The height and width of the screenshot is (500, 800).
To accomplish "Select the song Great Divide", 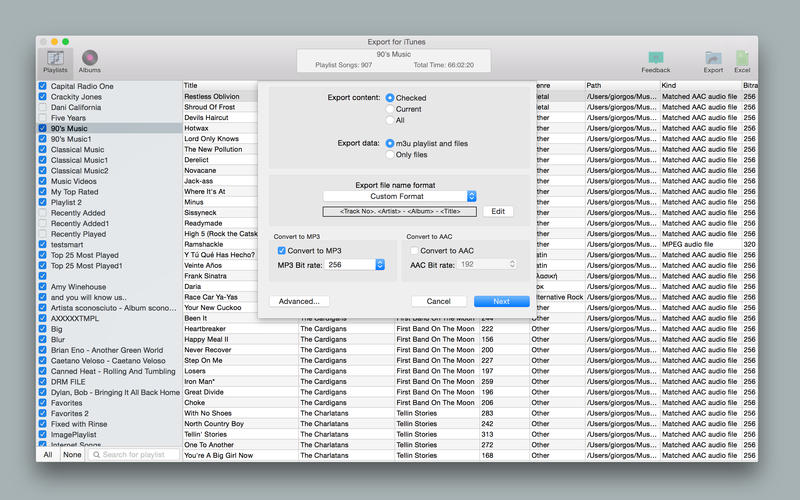I will click(x=204, y=392).
